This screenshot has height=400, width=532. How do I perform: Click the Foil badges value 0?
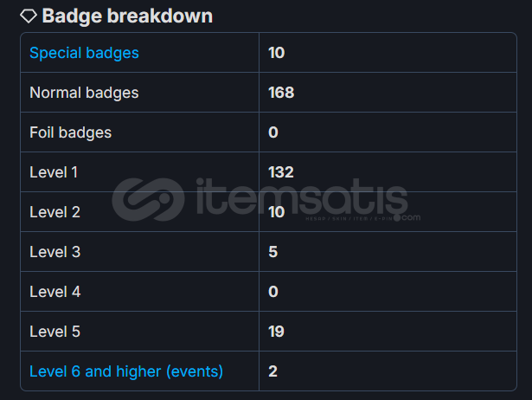tap(273, 132)
